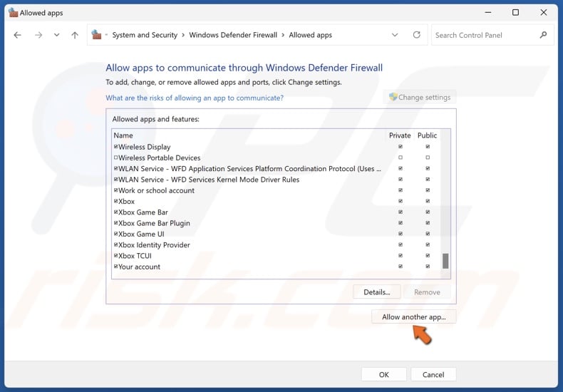Enable Public for Wireless Portable Devices

pyautogui.click(x=428, y=158)
